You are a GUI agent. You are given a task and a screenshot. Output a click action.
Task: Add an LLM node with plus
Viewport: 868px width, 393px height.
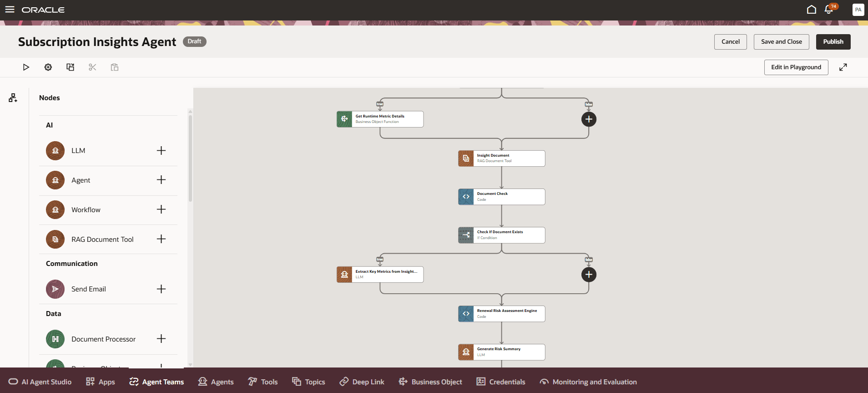click(x=161, y=151)
